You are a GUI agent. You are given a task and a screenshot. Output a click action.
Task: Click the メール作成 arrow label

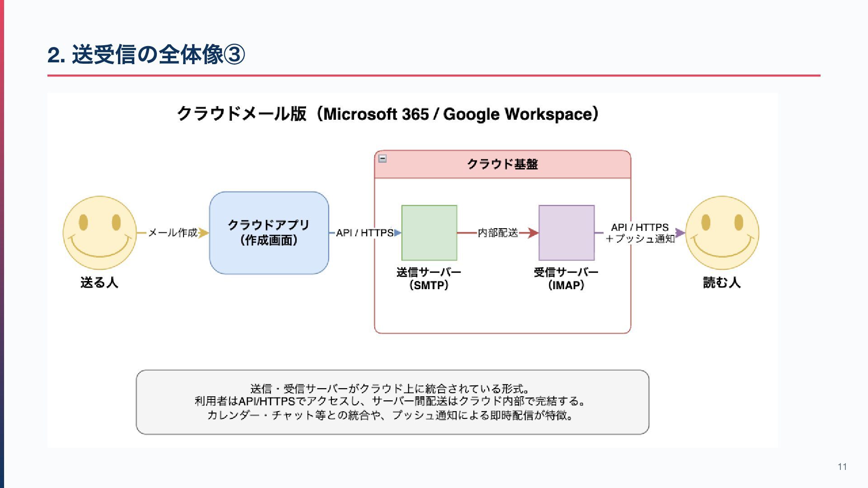172,233
